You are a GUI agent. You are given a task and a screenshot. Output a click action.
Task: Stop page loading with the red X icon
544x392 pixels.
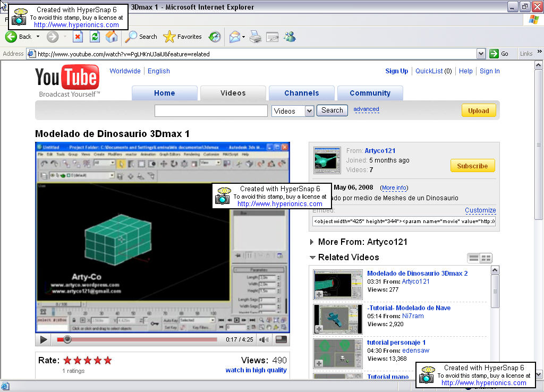coord(78,37)
